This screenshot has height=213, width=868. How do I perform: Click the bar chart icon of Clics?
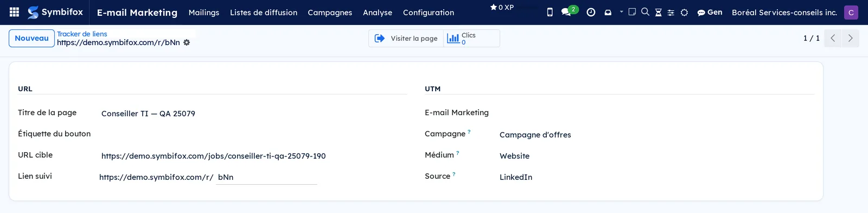click(x=453, y=38)
